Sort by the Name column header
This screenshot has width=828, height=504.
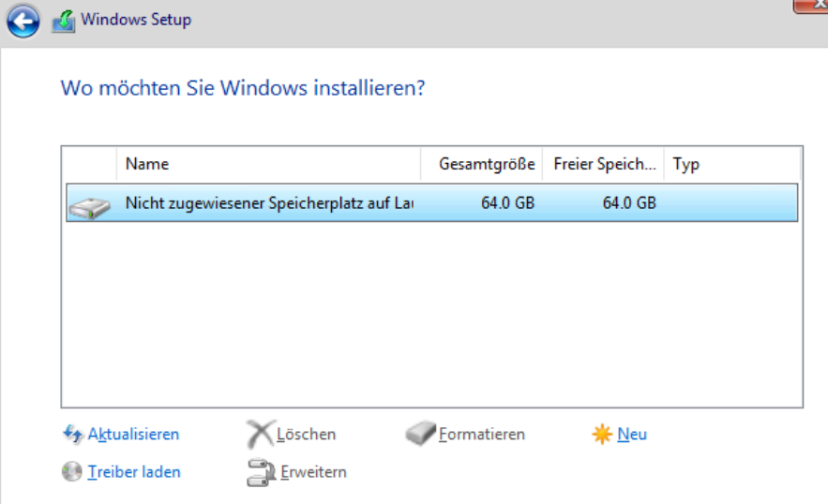(269, 164)
